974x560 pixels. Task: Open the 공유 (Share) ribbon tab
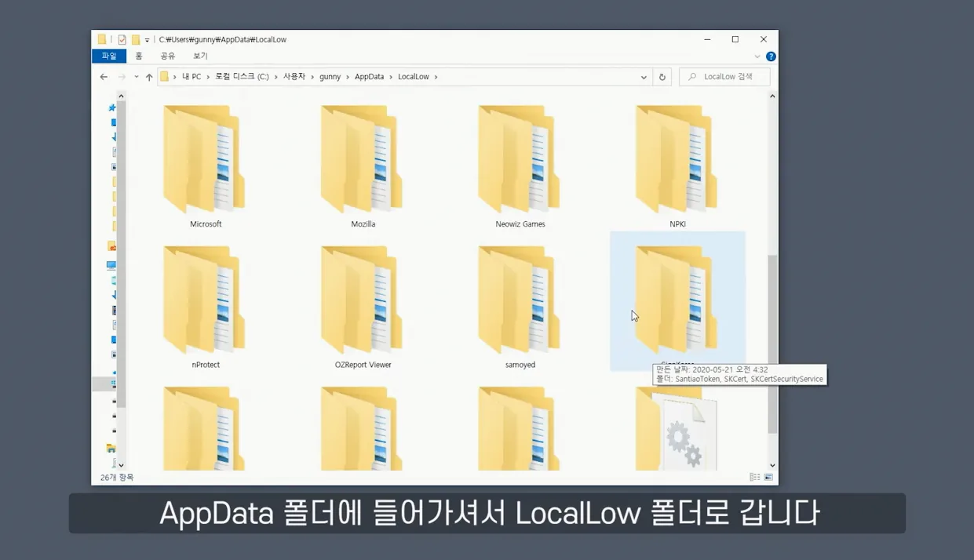[168, 56]
